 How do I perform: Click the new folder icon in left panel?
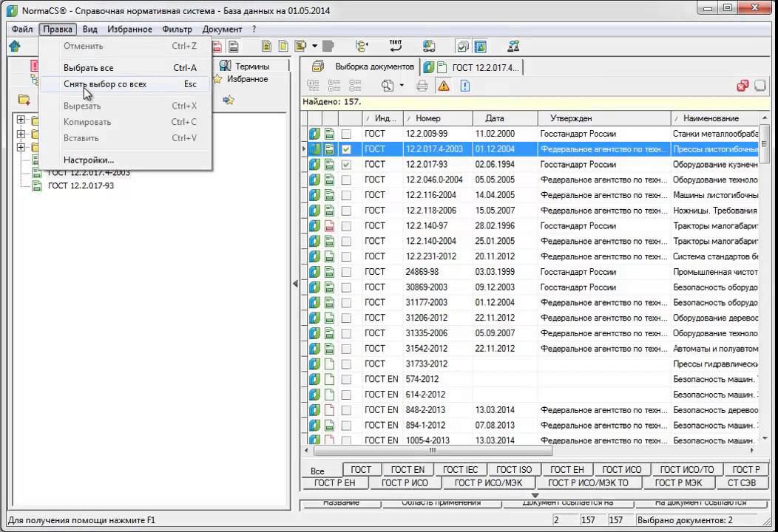[x=24, y=100]
